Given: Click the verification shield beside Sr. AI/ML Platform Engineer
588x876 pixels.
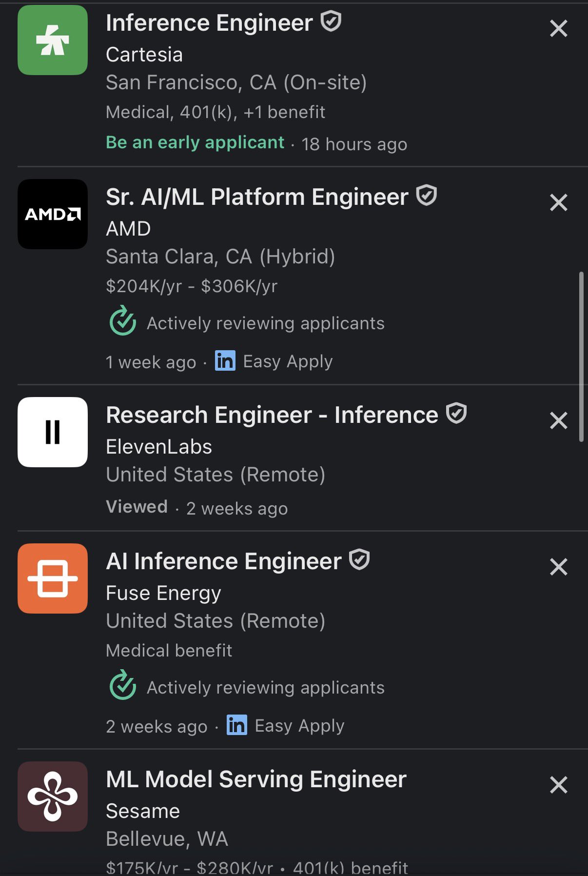Looking at the screenshot, I should coord(427,196).
